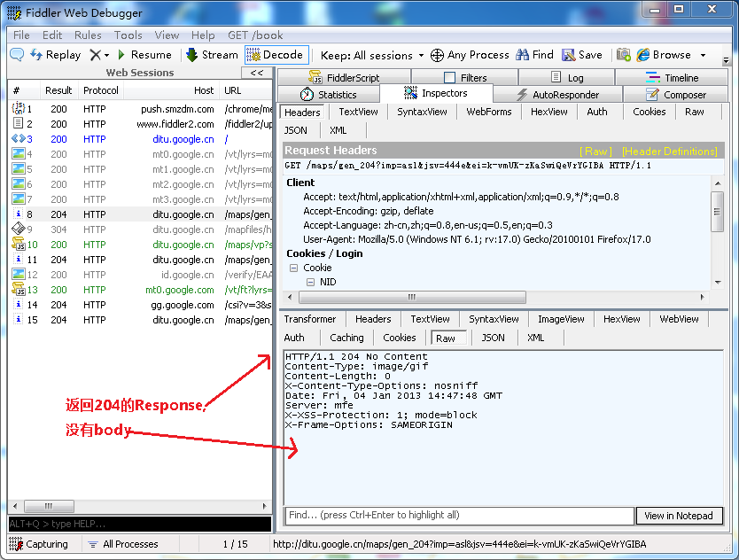Click the camera screenshot toolbar icon
Image resolution: width=739 pixels, height=560 pixels.
(x=624, y=55)
